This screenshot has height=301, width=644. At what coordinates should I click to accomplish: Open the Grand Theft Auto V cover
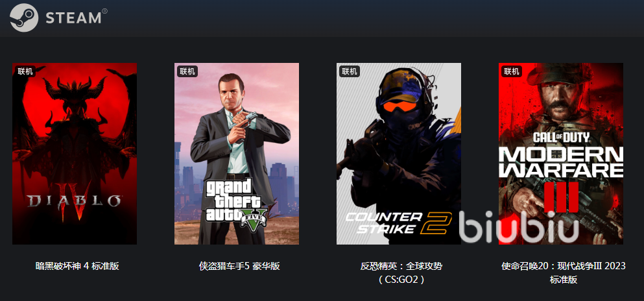[x=237, y=154]
